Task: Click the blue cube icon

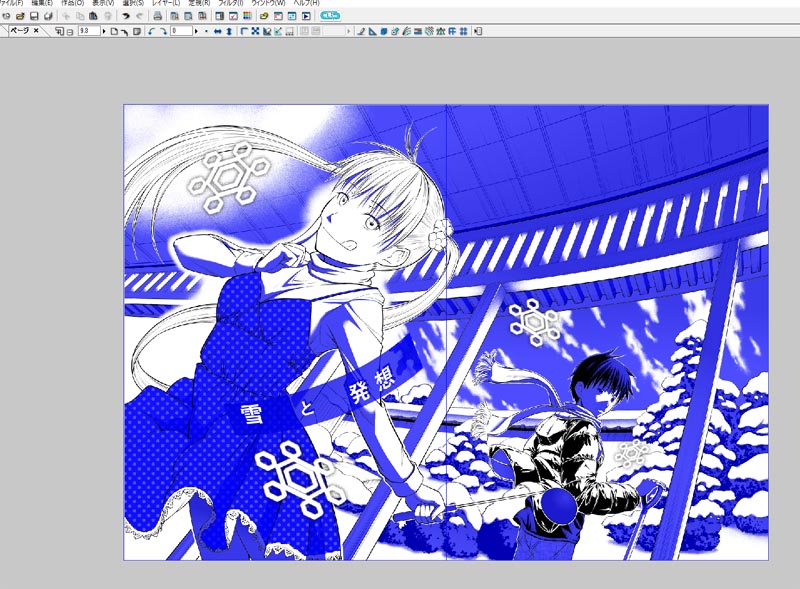Action: click(384, 31)
